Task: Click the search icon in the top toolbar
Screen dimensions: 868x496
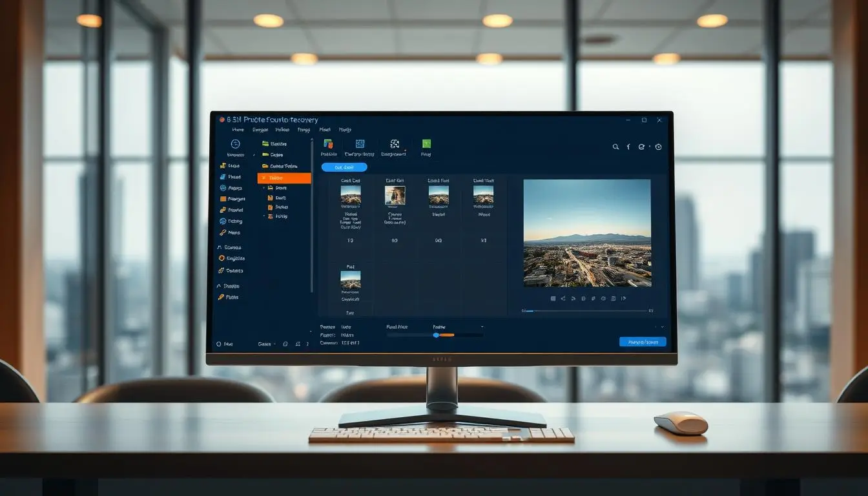Action: [615, 147]
